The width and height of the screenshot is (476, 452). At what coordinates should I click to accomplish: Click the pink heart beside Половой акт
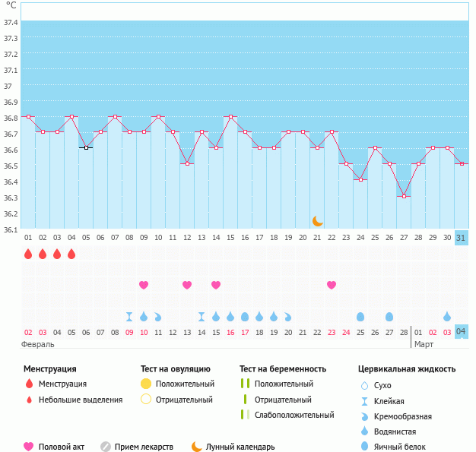(29, 447)
